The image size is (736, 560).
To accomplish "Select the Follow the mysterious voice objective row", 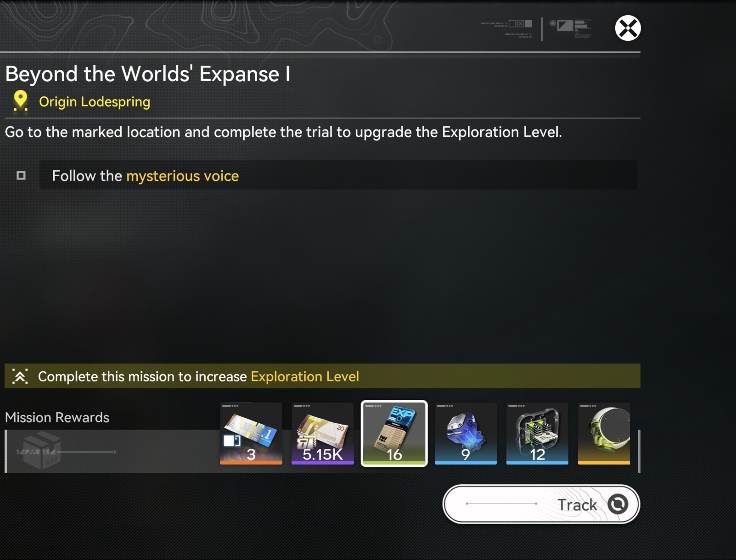I will pyautogui.click(x=338, y=175).
